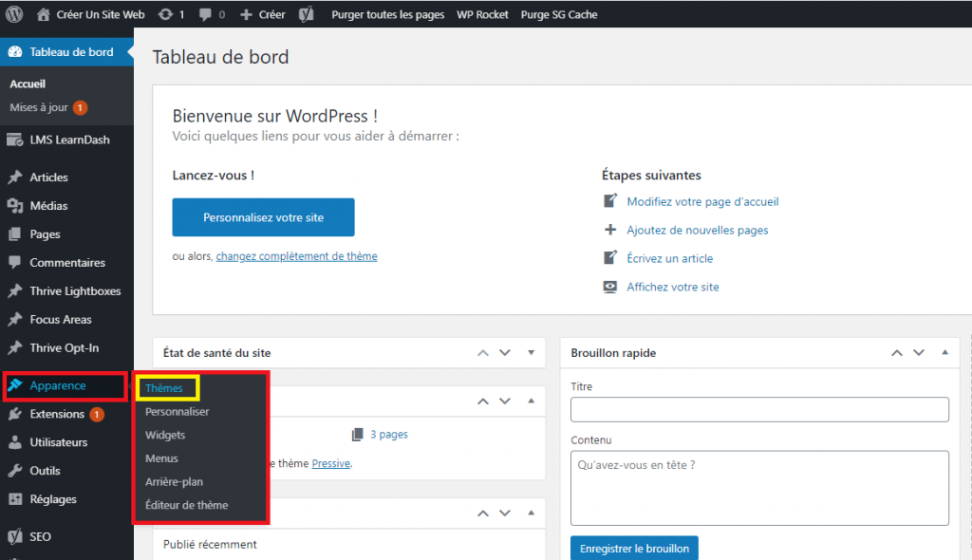Move Brouillon rapide panel up
The height and width of the screenshot is (560, 972).
[x=896, y=353]
